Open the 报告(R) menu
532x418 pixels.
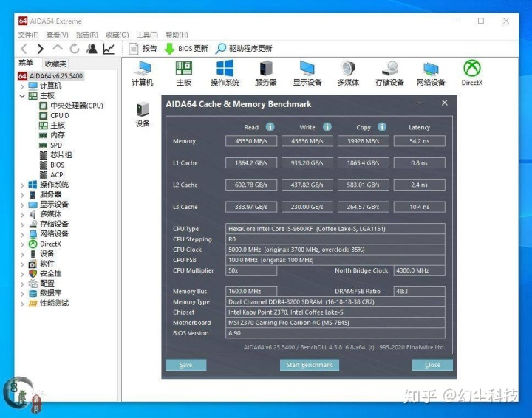pos(87,35)
